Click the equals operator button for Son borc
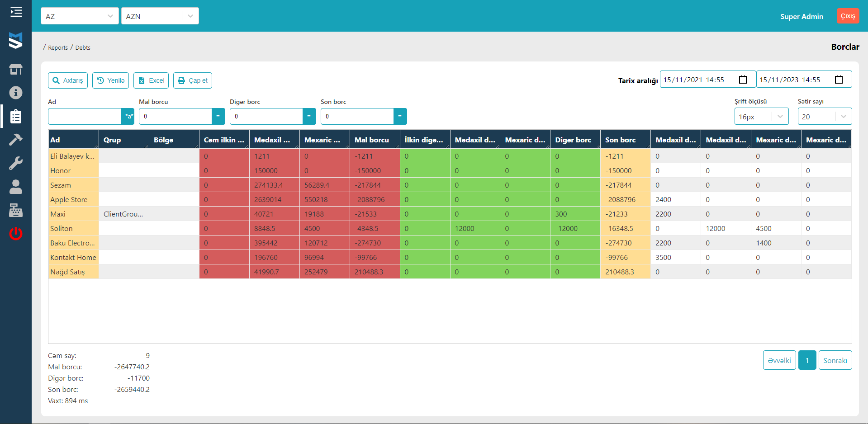The height and width of the screenshot is (424, 868). click(400, 116)
